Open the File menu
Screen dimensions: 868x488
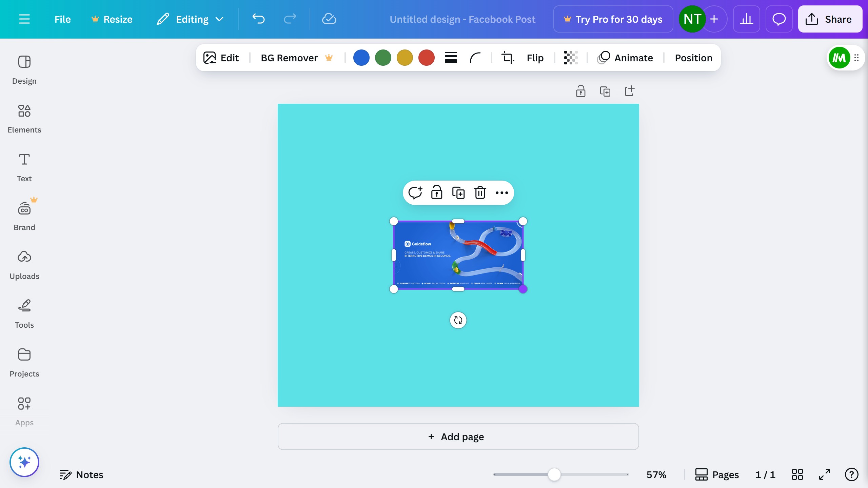coord(62,19)
